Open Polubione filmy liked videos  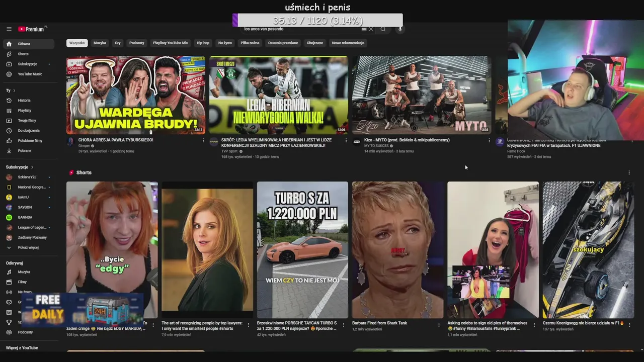coord(29,141)
